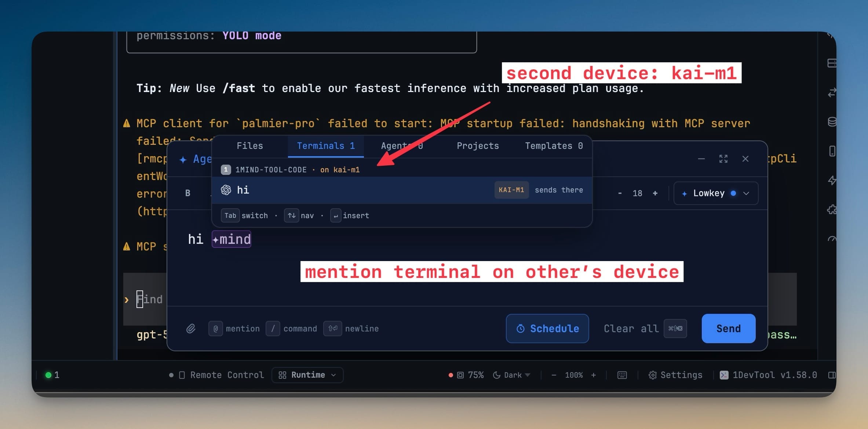Click the blue Send button
The width and height of the screenshot is (868, 429).
pos(729,329)
